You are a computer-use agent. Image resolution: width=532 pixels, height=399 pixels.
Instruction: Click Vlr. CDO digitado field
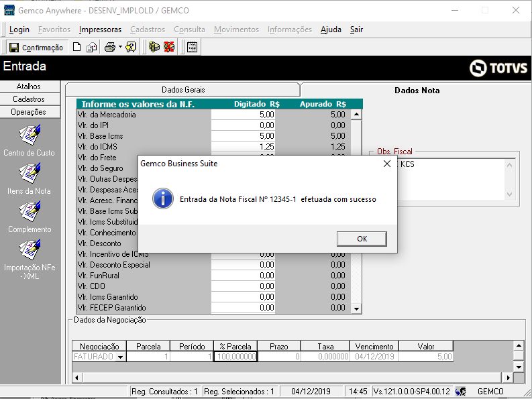[243, 286]
